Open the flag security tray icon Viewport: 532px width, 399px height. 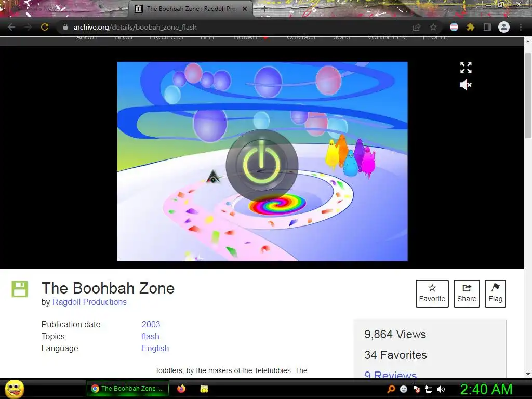click(x=416, y=389)
